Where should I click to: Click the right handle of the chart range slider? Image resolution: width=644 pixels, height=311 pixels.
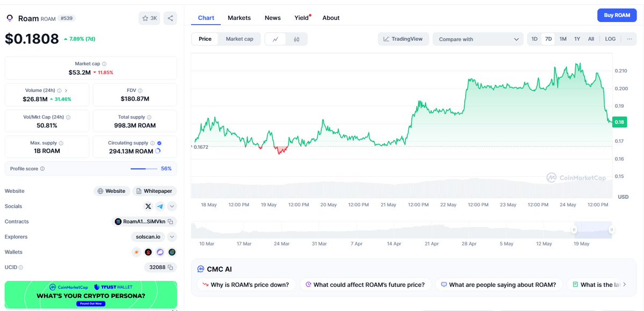coord(612,230)
